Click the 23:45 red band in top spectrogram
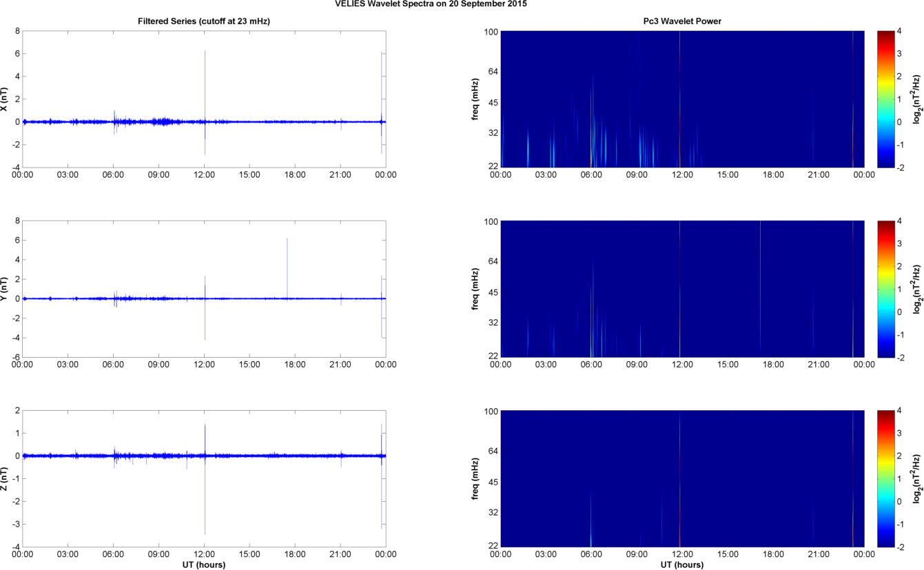The height and width of the screenshot is (570, 924). pos(853,99)
